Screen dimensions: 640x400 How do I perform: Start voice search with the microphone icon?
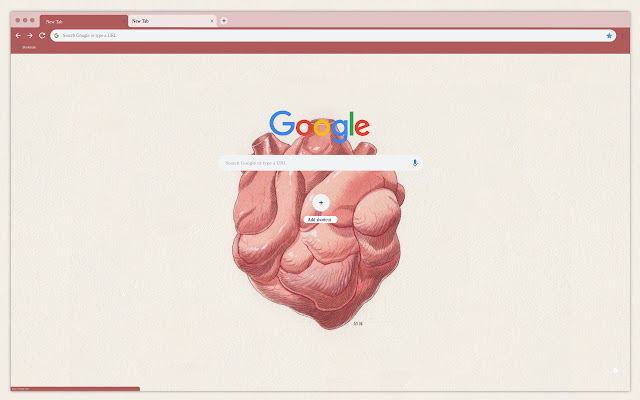(415, 163)
